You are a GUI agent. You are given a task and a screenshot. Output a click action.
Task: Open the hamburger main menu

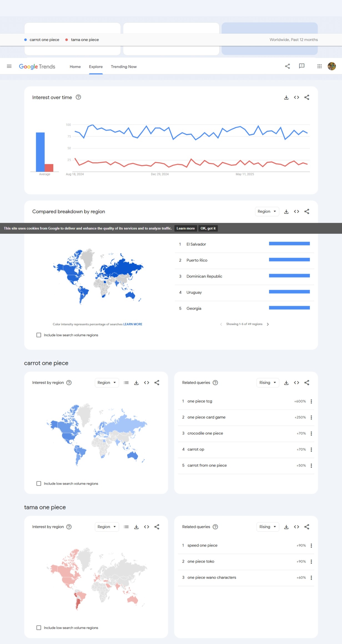(9, 66)
